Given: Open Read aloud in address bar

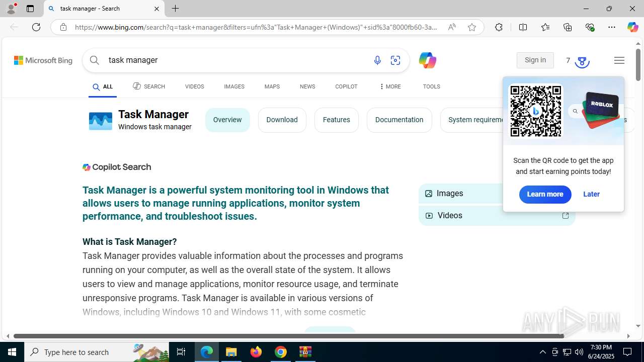Looking at the screenshot, I should (452, 27).
